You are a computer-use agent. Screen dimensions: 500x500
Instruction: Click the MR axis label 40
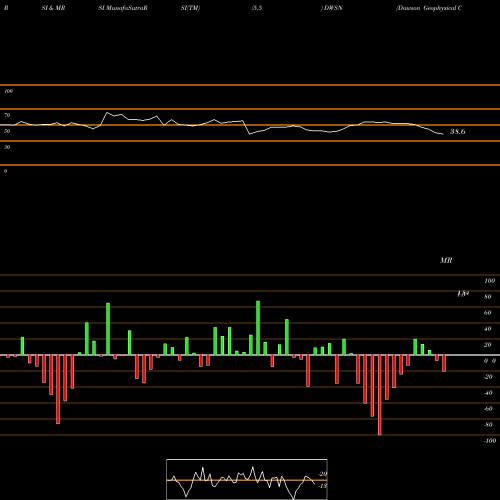(x=488, y=329)
